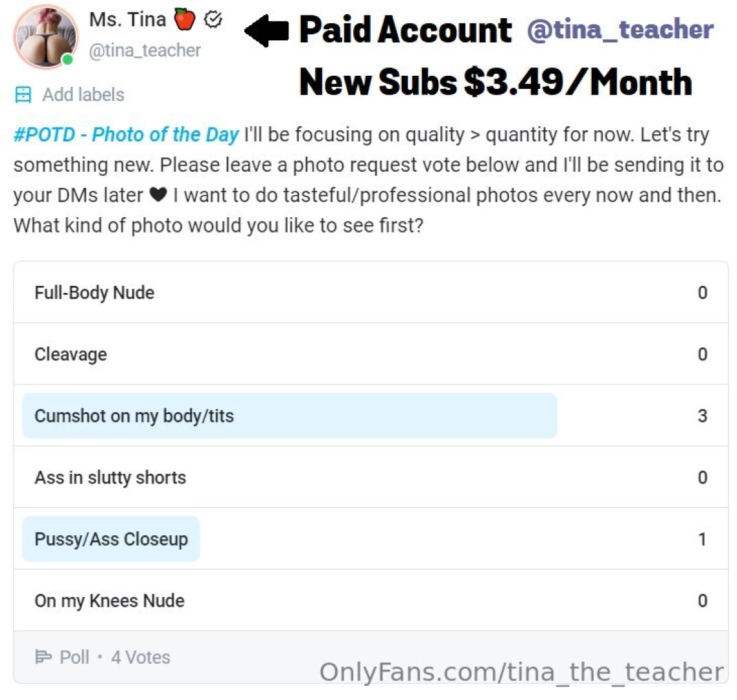Vote for the Full-Body Nude option
Screen dimensions: 737x700
point(94,292)
